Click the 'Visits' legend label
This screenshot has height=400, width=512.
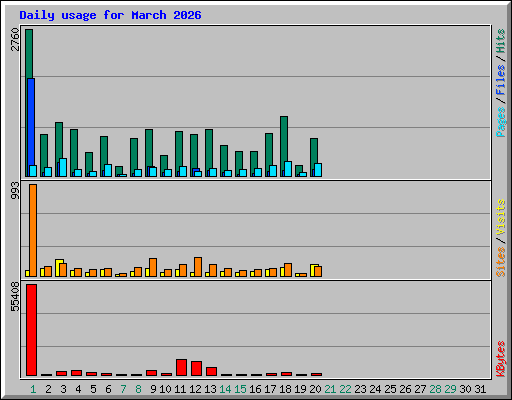501,217
